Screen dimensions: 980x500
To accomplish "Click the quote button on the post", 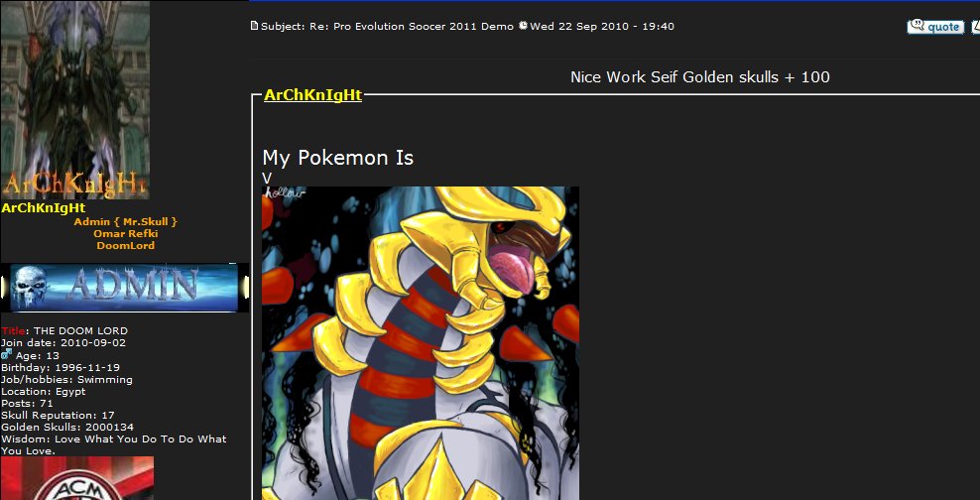I will [935, 26].
